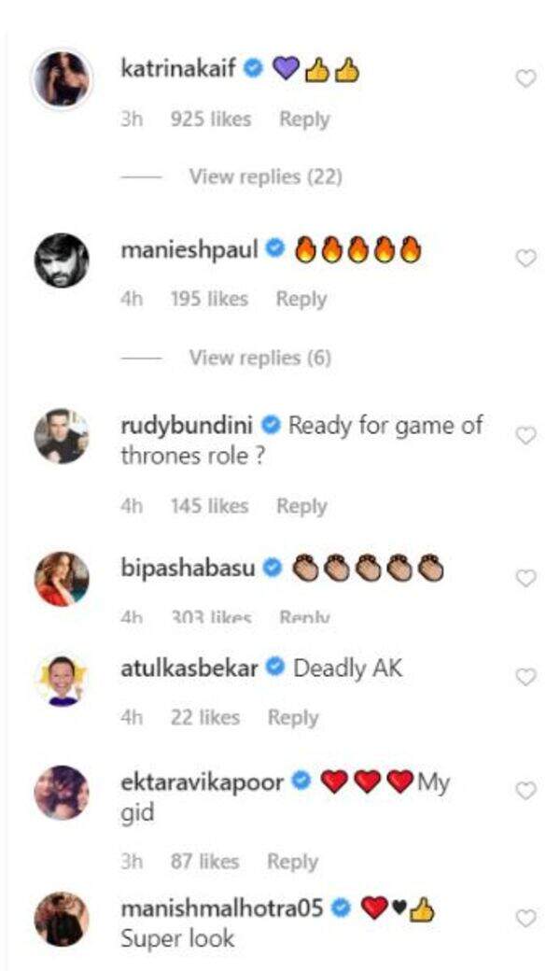560x971 pixels.
Task: Heart bipashabasu's clapping comment
Action: coord(526,578)
